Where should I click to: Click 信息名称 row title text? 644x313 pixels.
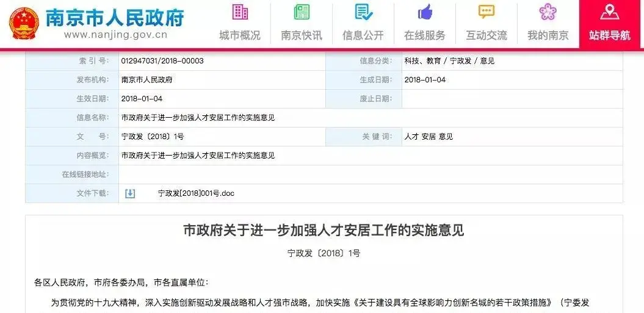pyautogui.click(x=198, y=118)
